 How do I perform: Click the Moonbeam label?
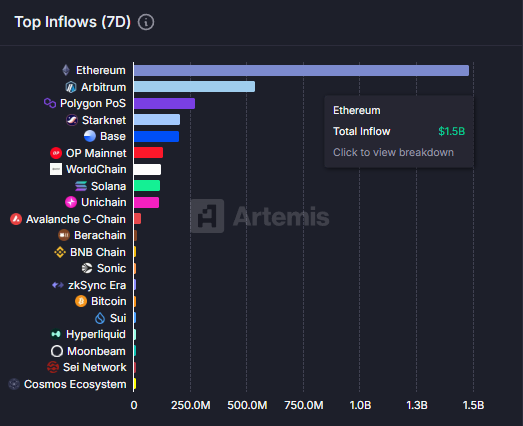[96, 351]
